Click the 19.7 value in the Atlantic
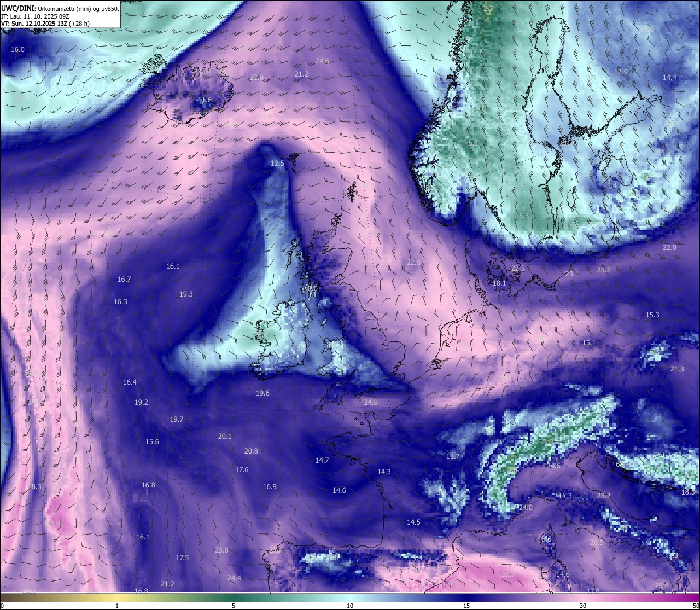700x610 pixels. 177,420
